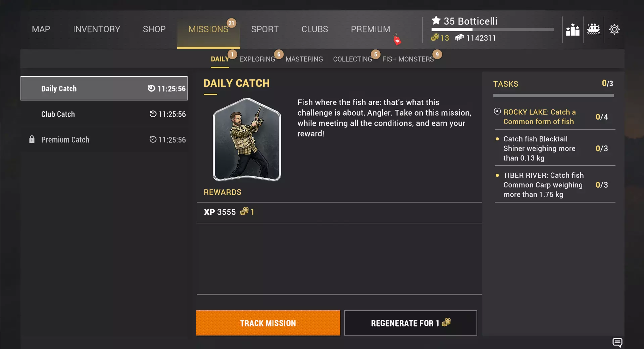Click the experience progress bar
This screenshot has height=349, width=644.
(492, 30)
